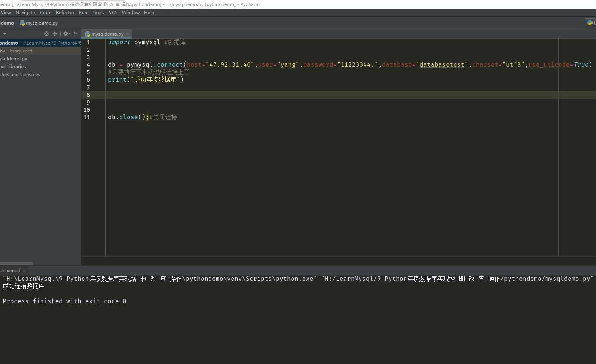Hide the Project tool window
The image size is (596, 364).
[x=76, y=34]
